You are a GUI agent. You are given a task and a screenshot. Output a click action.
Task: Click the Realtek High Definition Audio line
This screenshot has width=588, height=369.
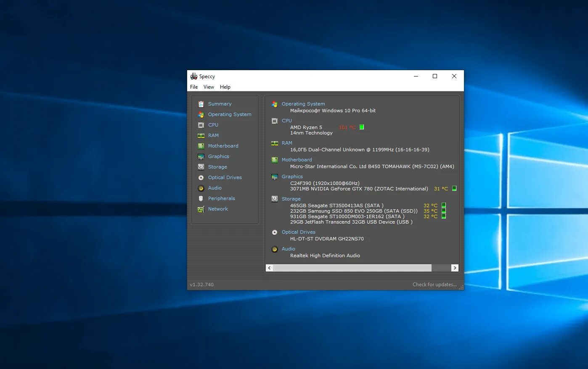(325, 256)
